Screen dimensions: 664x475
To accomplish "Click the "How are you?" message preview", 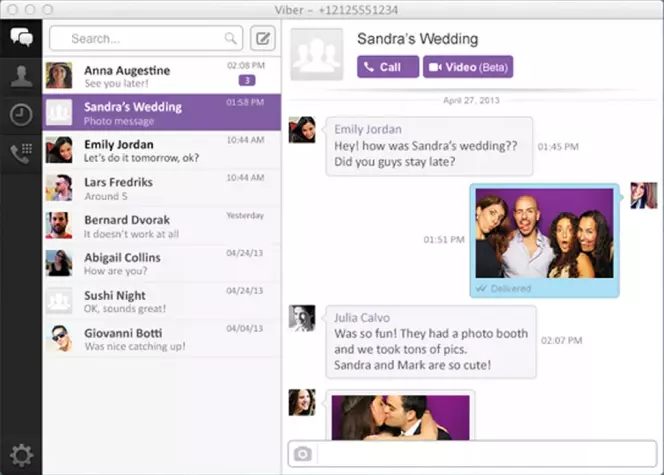I will click(x=116, y=271).
